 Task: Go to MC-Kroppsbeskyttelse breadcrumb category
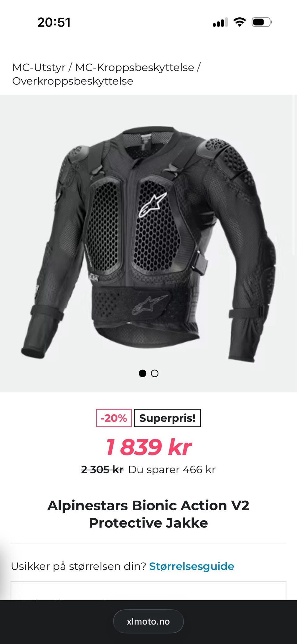[135, 67]
